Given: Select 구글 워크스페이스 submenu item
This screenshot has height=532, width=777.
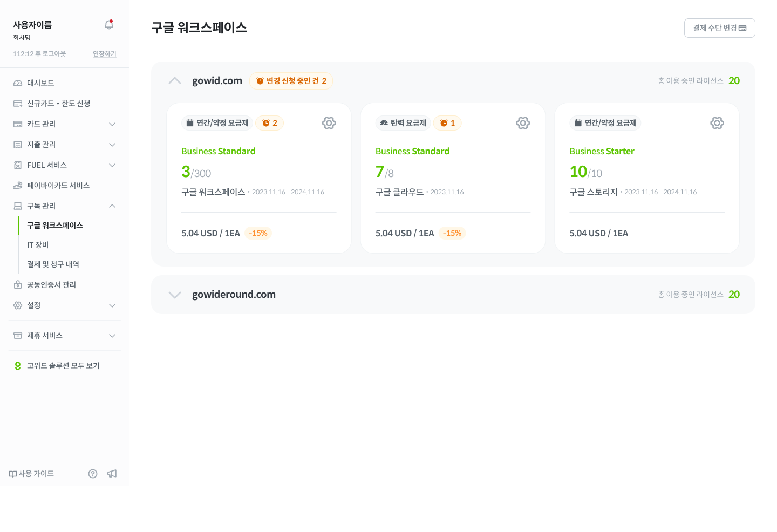Looking at the screenshot, I should [x=55, y=226].
